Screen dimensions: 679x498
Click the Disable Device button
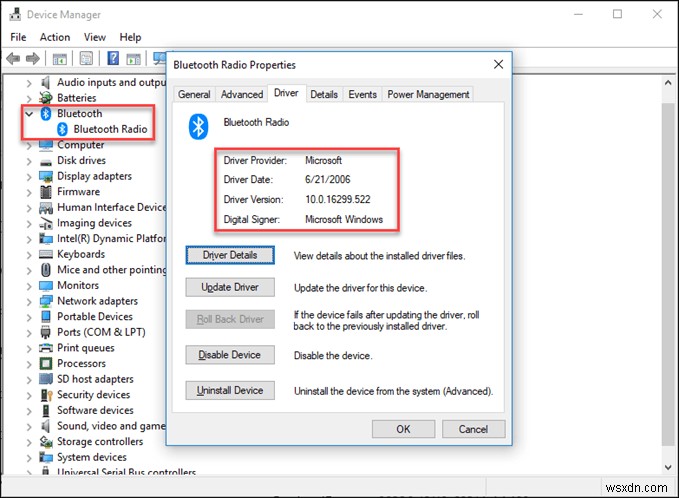click(x=230, y=355)
